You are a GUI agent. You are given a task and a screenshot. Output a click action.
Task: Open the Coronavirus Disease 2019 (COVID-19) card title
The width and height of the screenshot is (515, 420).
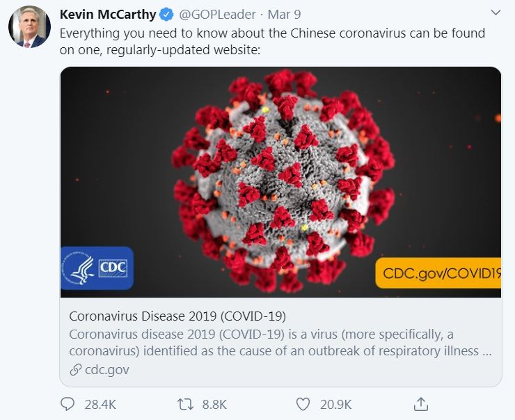177,316
